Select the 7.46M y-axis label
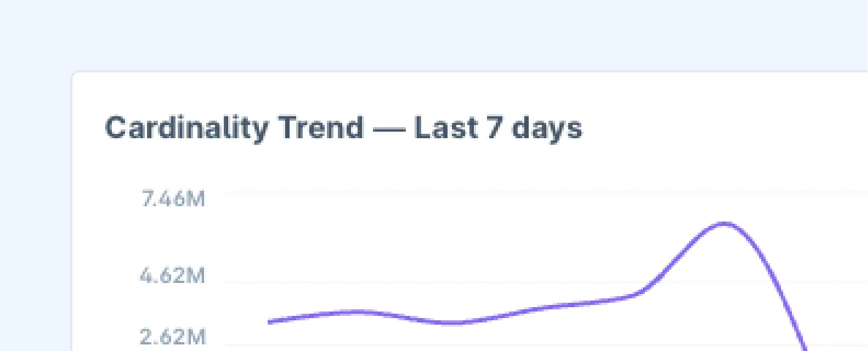This screenshot has width=868, height=351. tap(173, 200)
